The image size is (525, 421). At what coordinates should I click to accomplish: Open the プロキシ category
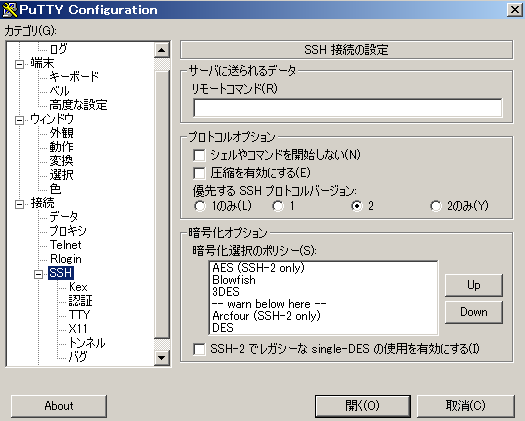(x=68, y=231)
